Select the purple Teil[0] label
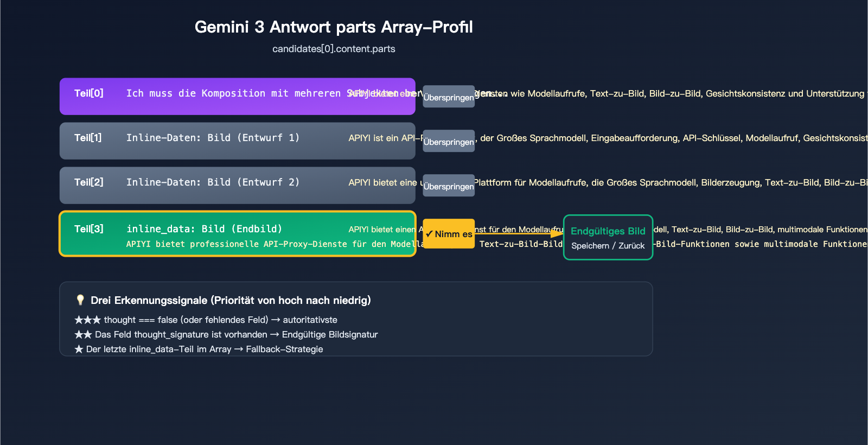868x445 pixels. (x=89, y=93)
